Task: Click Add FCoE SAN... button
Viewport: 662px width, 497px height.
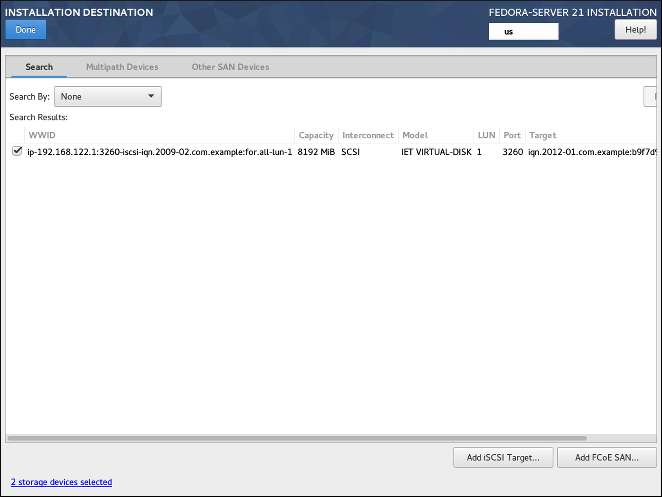Action: 607,458
